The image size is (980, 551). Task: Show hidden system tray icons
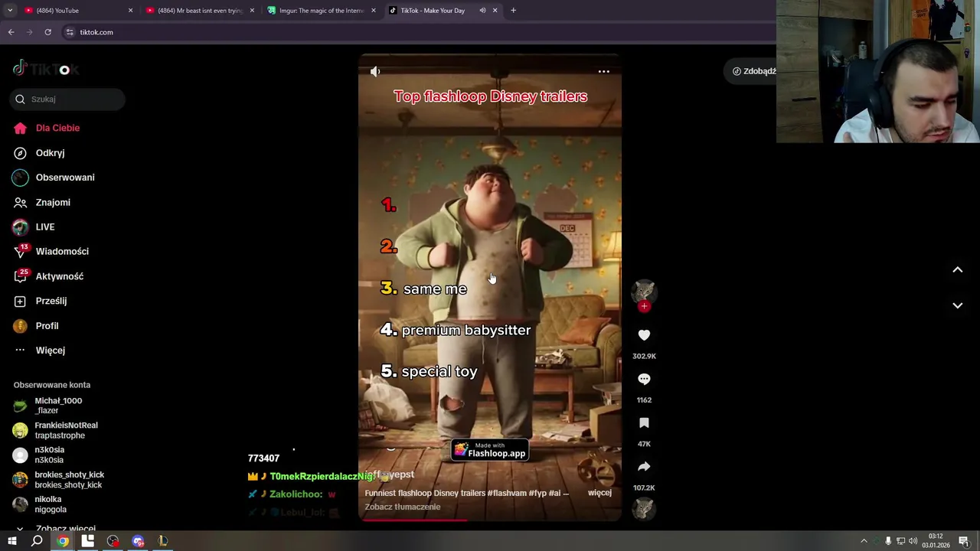click(x=864, y=541)
